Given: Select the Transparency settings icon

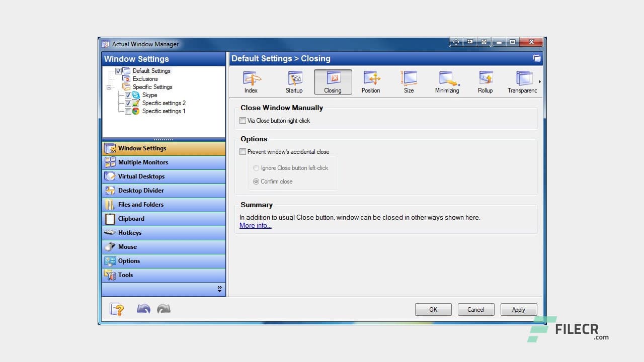Looking at the screenshot, I should pos(523,80).
